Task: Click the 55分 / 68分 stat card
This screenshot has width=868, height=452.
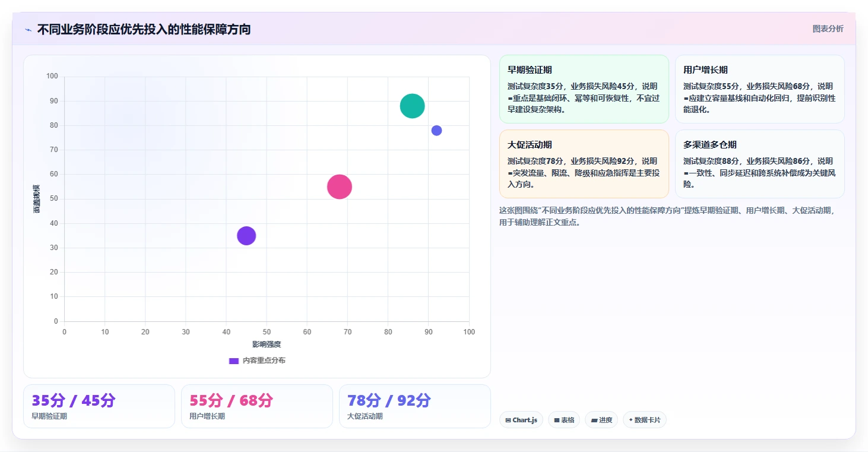Action: [257, 406]
